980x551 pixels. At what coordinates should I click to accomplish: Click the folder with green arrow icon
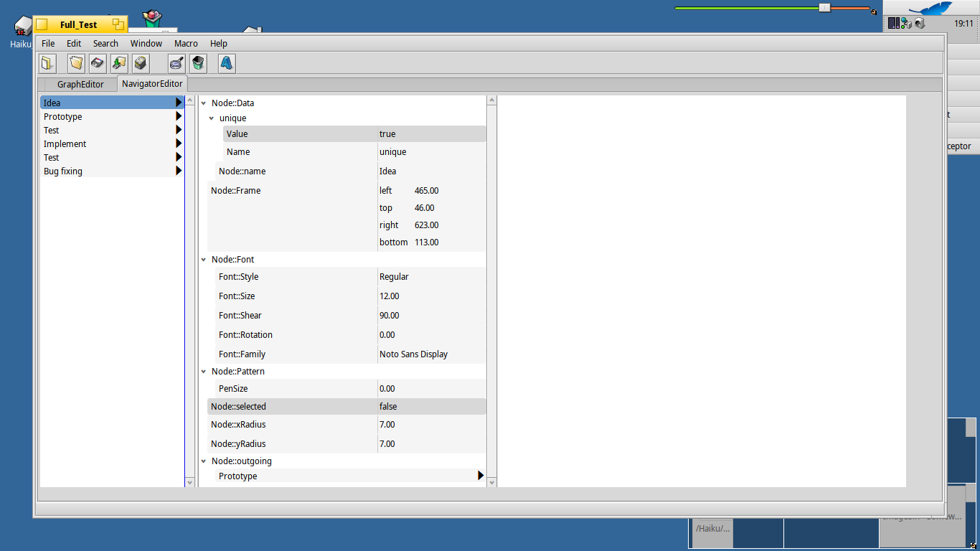[119, 63]
